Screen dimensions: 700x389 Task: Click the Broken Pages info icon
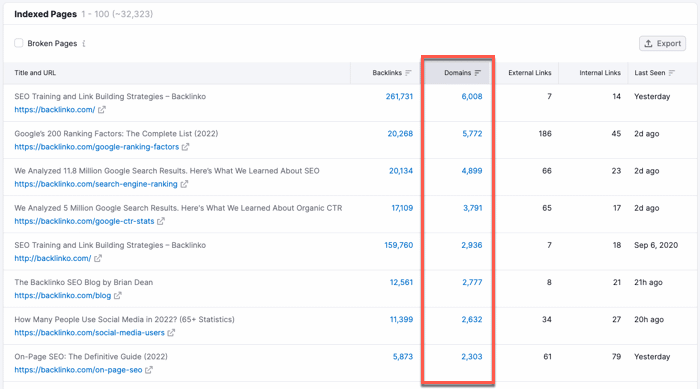tap(84, 43)
